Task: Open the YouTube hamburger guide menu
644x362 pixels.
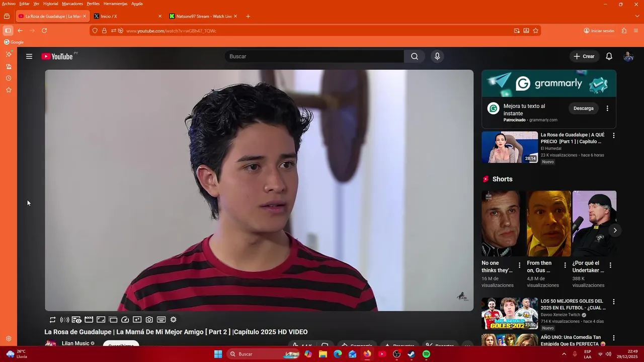Action: coord(29,56)
